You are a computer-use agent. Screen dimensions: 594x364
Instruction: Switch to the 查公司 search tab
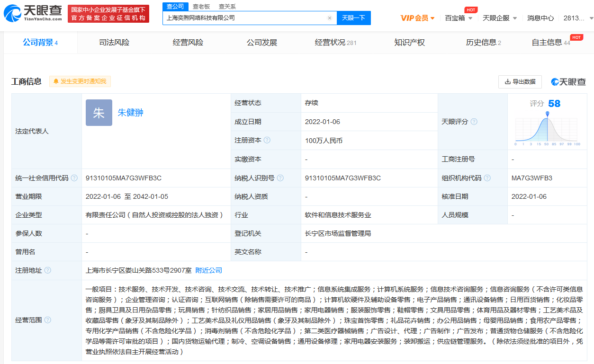(175, 7)
